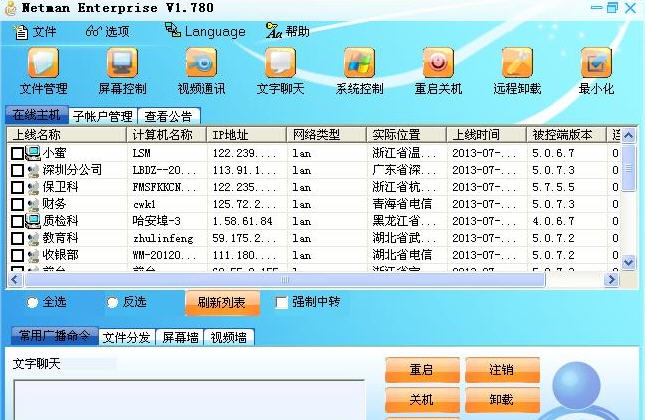Switch to the 查看公告 tab

[x=169, y=116]
